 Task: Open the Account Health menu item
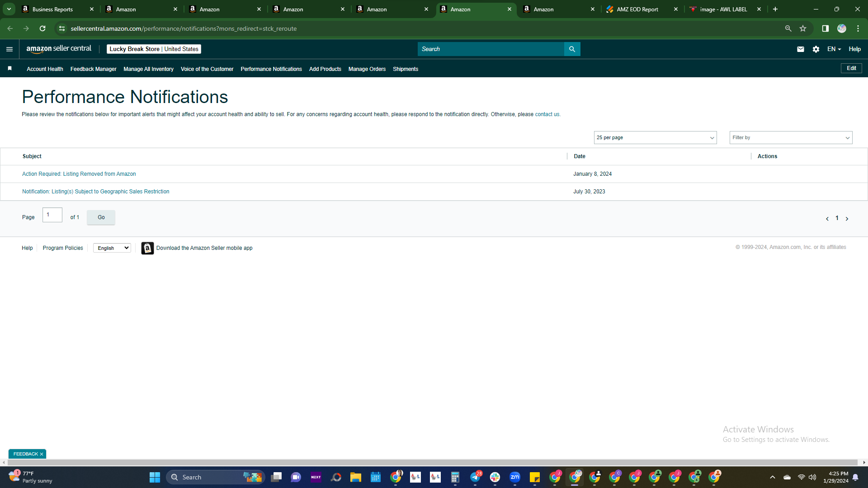[45, 69]
